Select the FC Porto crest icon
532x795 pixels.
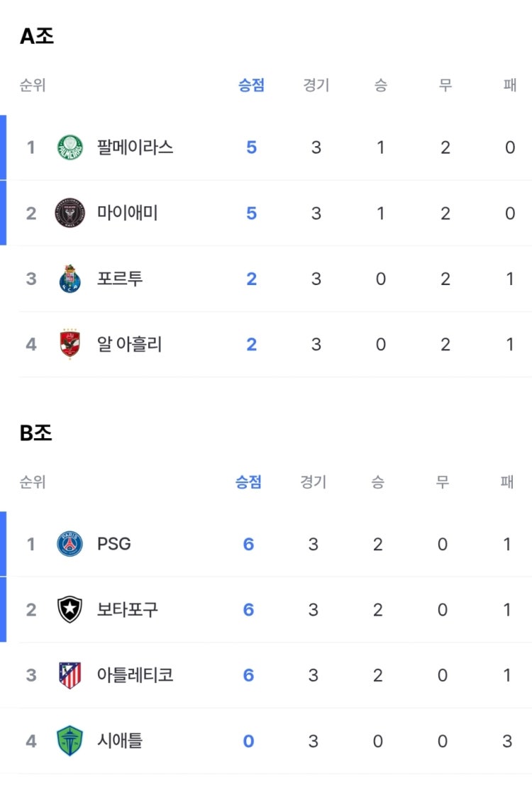pyautogui.click(x=70, y=279)
